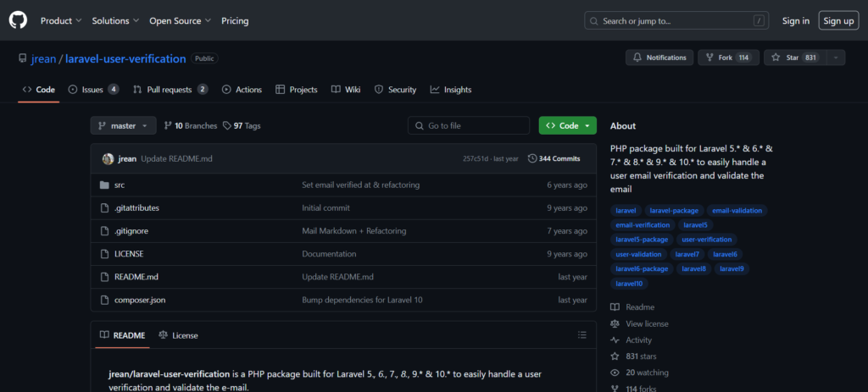Screen dimensions: 868x392
Task: Click the src folder icon
Action: (104, 185)
